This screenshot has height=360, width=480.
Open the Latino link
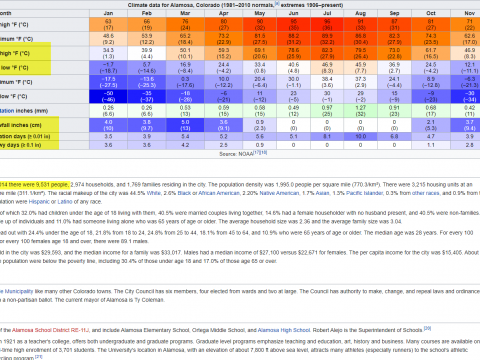(65, 202)
